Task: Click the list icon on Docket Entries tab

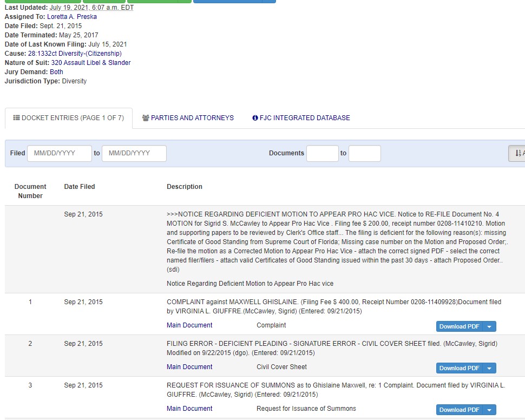Action: coord(16,118)
